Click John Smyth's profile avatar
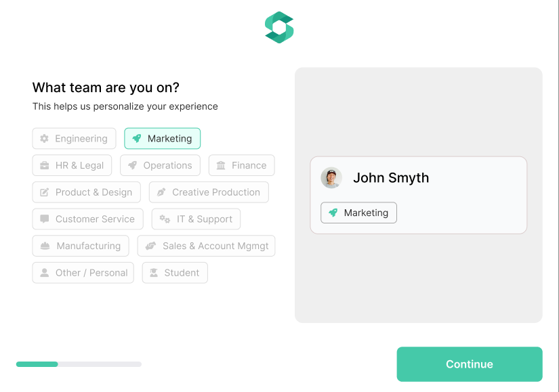The width and height of the screenshot is (559, 392). tap(331, 178)
